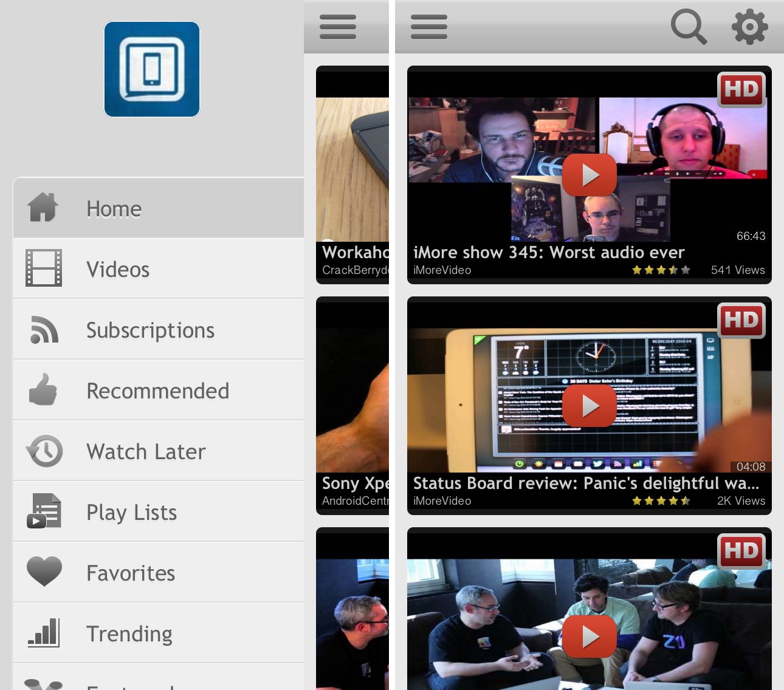
Task: Tap the HD badge on iMore show 345
Action: tap(741, 90)
